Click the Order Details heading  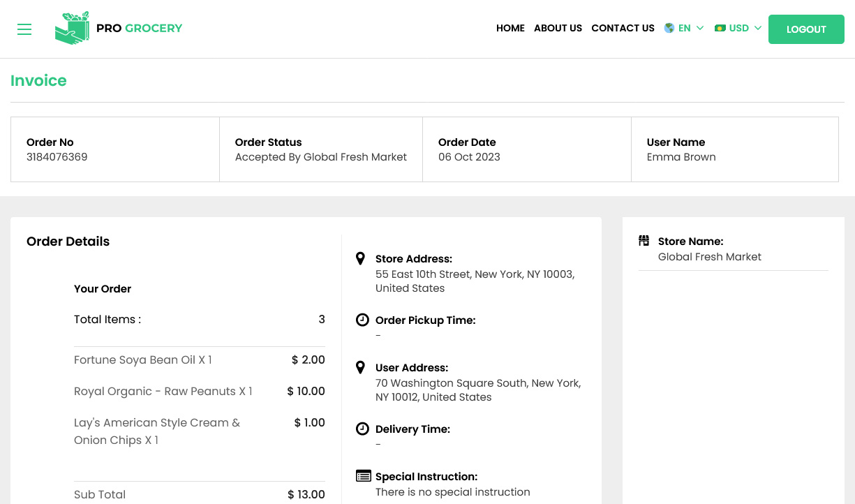[x=68, y=242]
